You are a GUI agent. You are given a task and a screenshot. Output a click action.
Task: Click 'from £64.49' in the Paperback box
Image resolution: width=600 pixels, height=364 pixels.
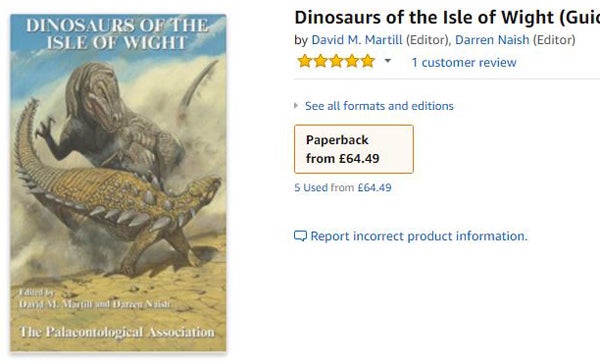342,158
